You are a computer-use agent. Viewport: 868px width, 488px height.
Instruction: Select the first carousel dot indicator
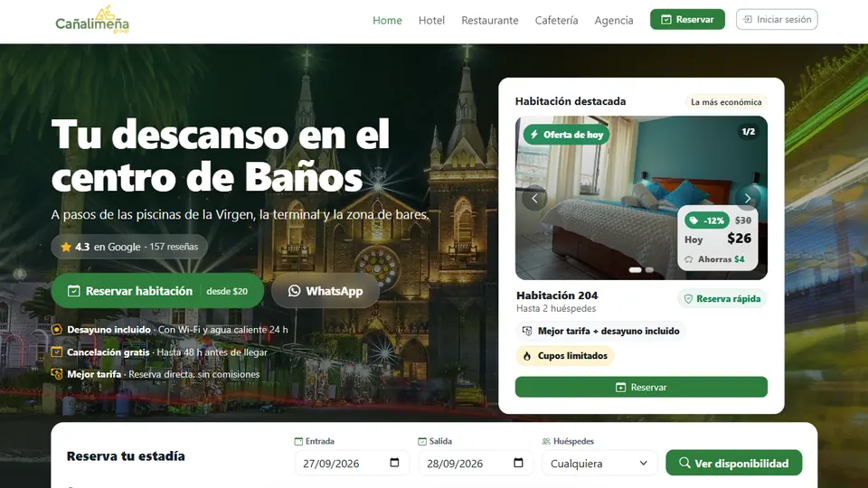tap(635, 270)
